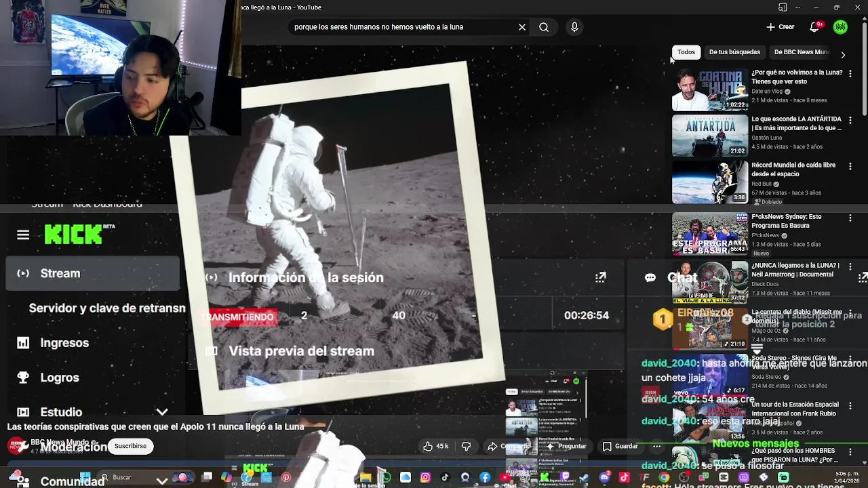Open the Vista previa del stream section
Viewport: 868px width, 488px height.
click(301, 350)
